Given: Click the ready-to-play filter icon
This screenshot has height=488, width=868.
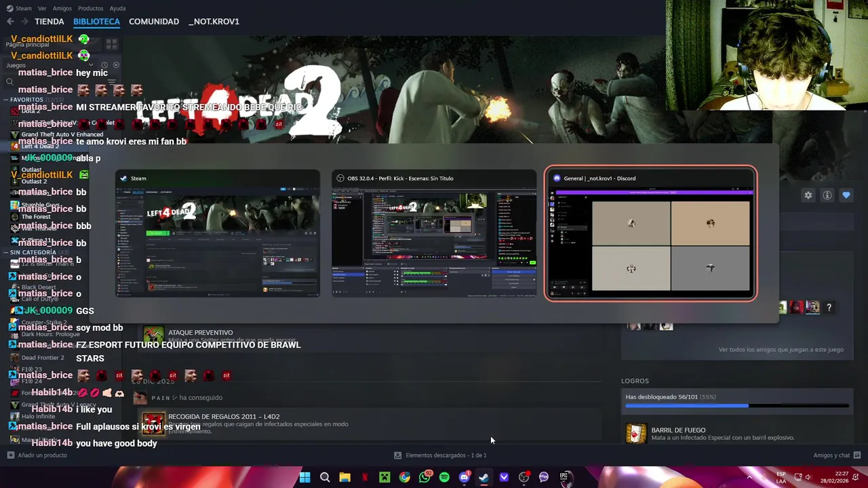Looking at the screenshot, I should (116, 65).
